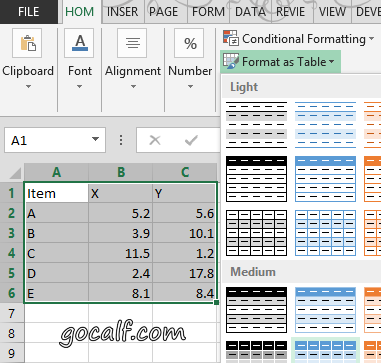Switch to the REVIEW tab

click(x=291, y=12)
